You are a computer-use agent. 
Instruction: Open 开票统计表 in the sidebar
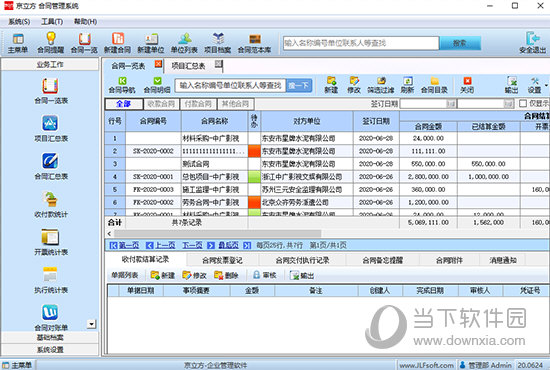[x=51, y=242]
